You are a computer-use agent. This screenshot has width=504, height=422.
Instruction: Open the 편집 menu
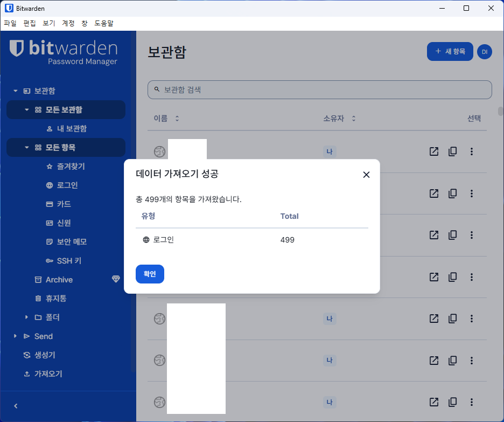[30, 23]
